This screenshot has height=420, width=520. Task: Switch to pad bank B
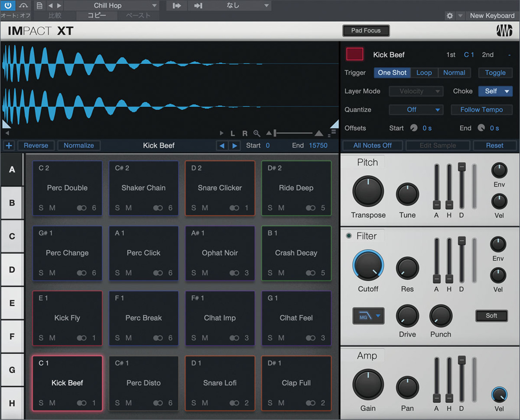pos(12,203)
